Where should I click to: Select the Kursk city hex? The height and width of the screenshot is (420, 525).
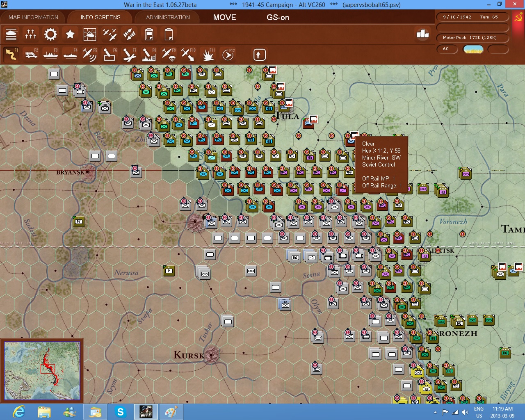211,355
